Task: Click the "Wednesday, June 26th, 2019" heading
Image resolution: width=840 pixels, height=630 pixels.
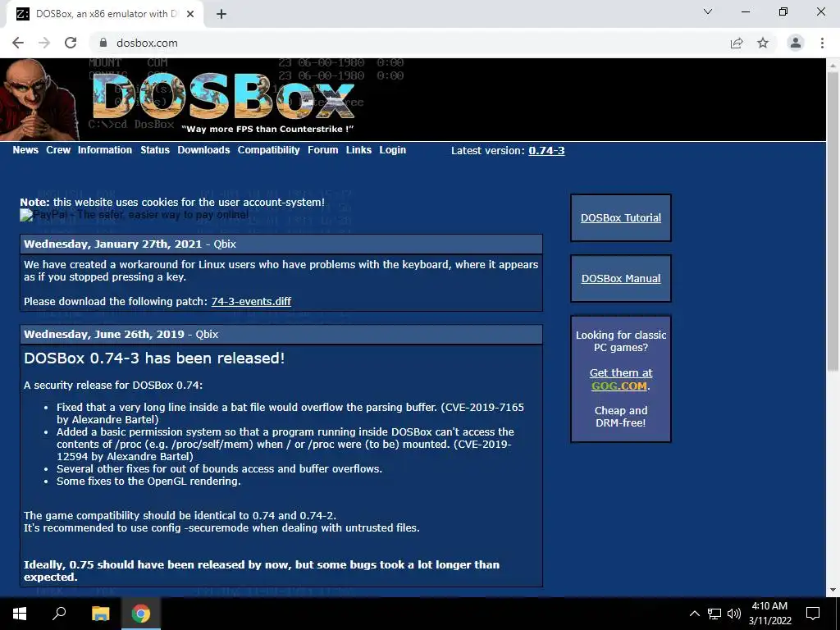Action: point(104,334)
